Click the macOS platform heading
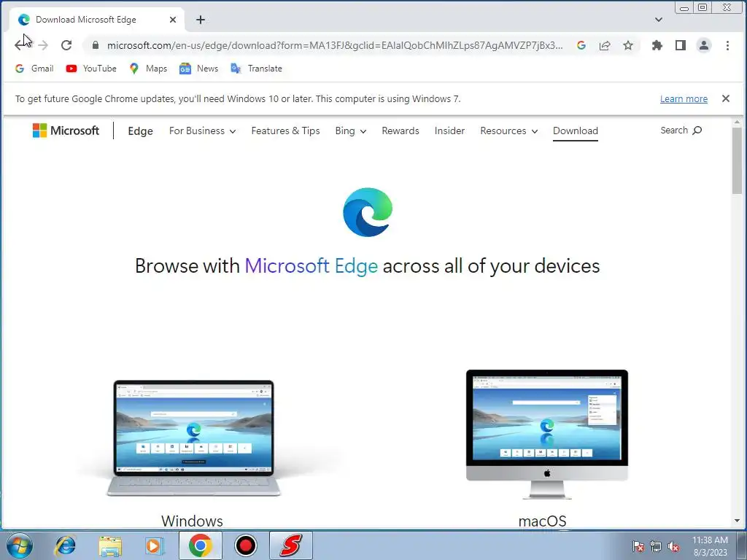This screenshot has width=747, height=560. [x=542, y=521]
